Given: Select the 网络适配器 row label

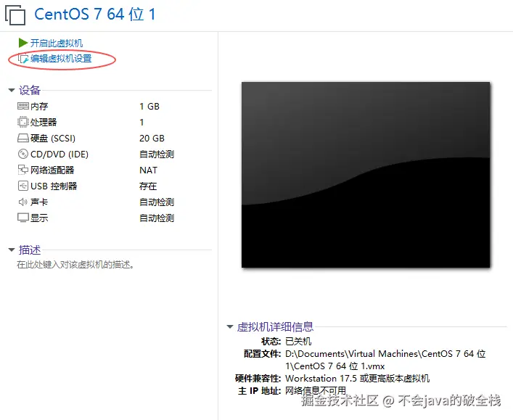Looking at the screenshot, I should [x=52, y=170].
